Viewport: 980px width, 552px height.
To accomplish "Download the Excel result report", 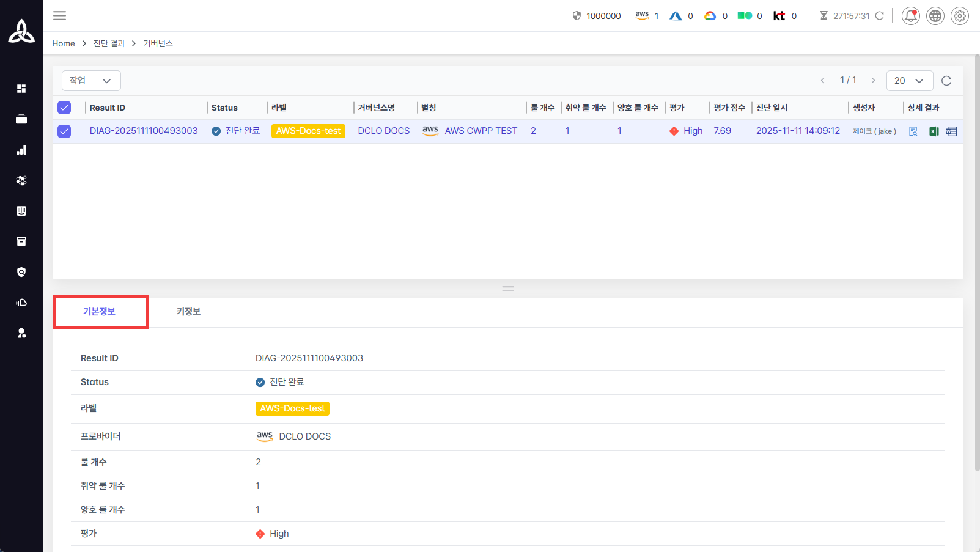I will coord(934,131).
